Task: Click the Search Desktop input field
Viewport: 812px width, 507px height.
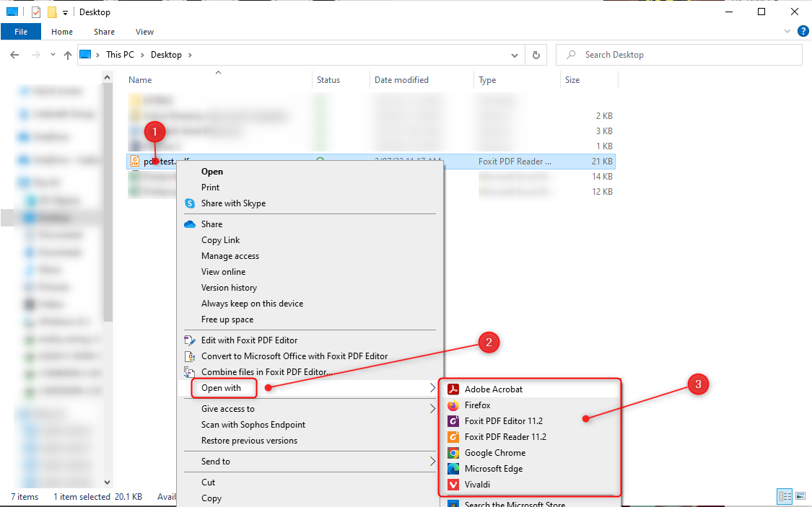Action: click(679, 55)
